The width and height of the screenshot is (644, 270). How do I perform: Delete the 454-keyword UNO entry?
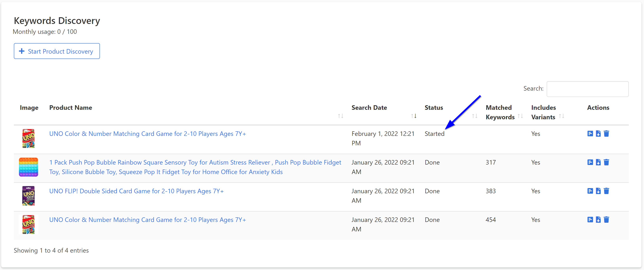click(606, 220)
